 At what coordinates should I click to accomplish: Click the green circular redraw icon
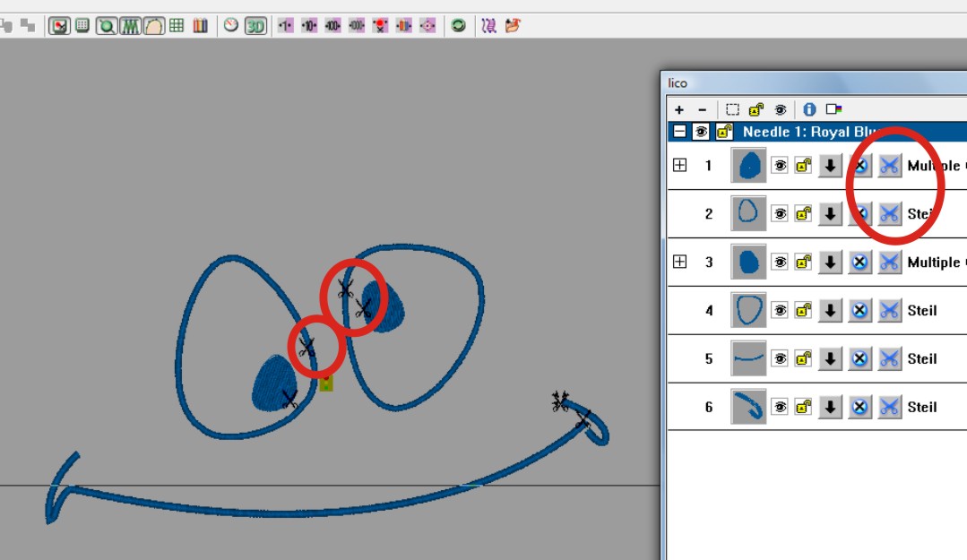(458, 26)
